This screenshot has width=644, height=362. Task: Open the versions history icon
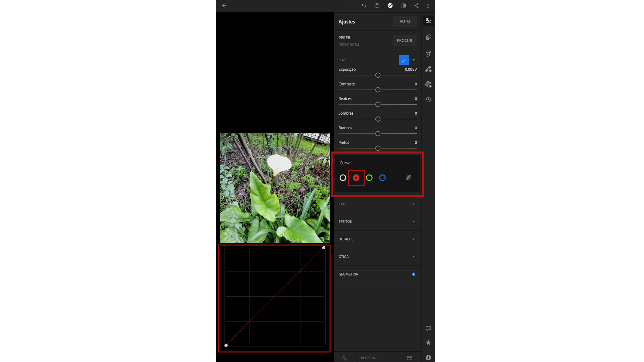tap(428, 100)
